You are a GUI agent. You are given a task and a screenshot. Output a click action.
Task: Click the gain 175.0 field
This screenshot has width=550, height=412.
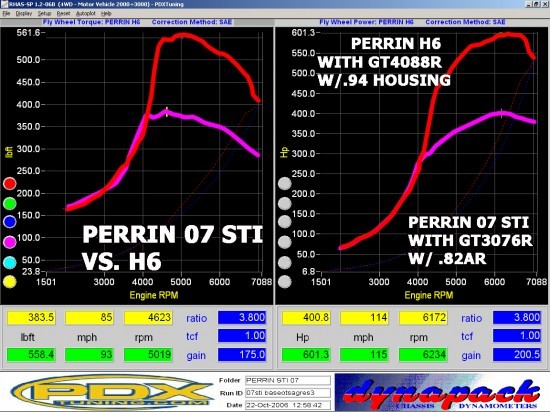[242, 354]
